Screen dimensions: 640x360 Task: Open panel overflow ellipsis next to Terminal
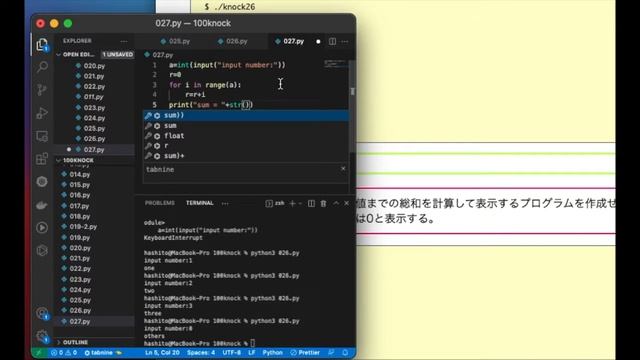click(x=225, y=203)
